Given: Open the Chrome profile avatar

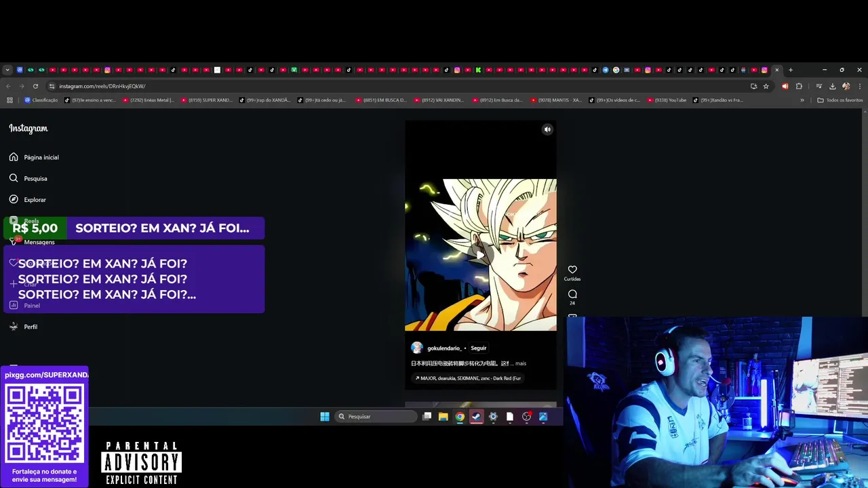Looking at the screenshot, I should click(846, 86).
